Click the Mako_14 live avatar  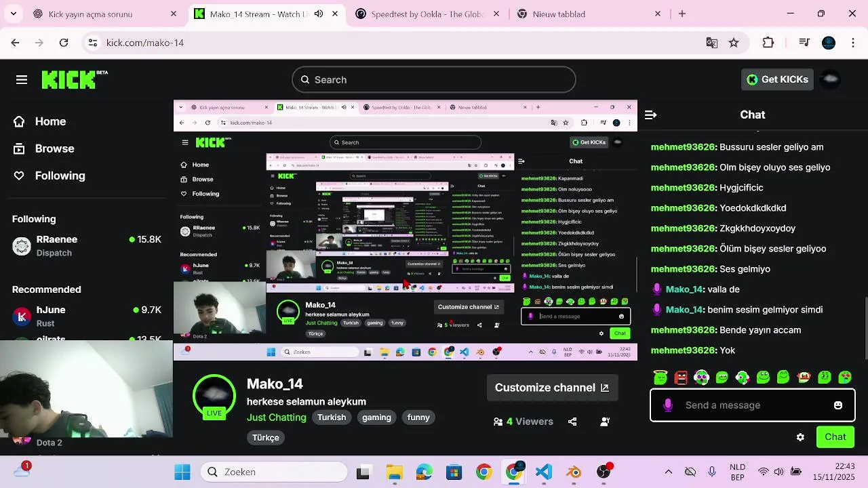[x=214, y=395]
